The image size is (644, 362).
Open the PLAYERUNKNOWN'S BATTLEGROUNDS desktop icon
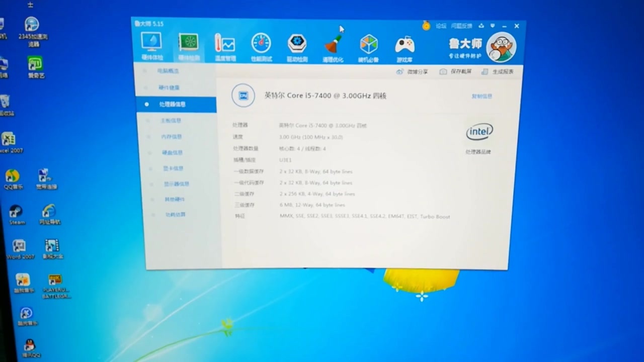56,287
